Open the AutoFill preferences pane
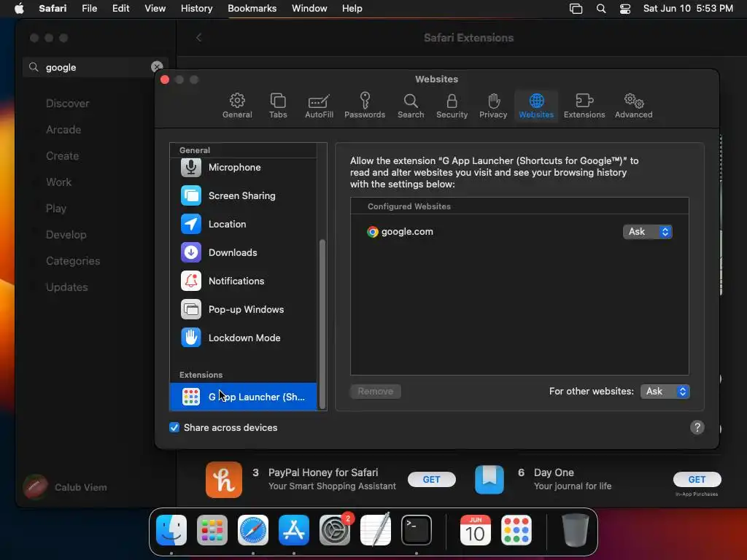 [319, 106]
